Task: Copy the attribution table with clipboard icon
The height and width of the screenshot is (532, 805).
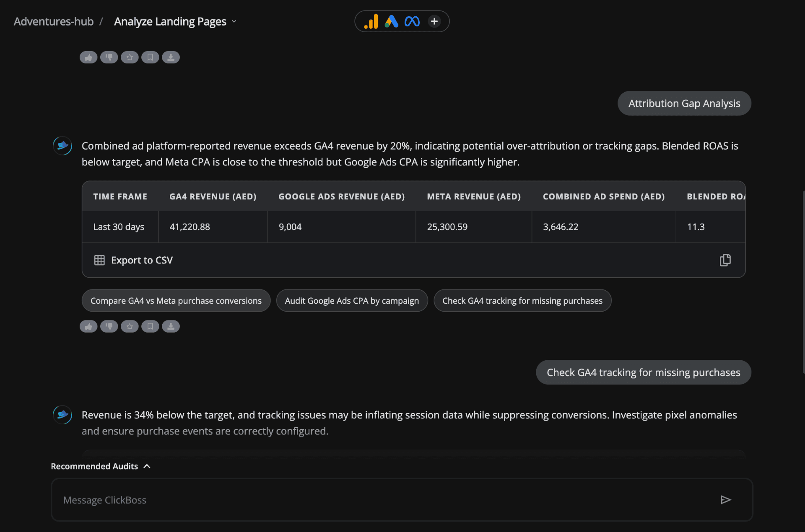Action: click(725, 260)
